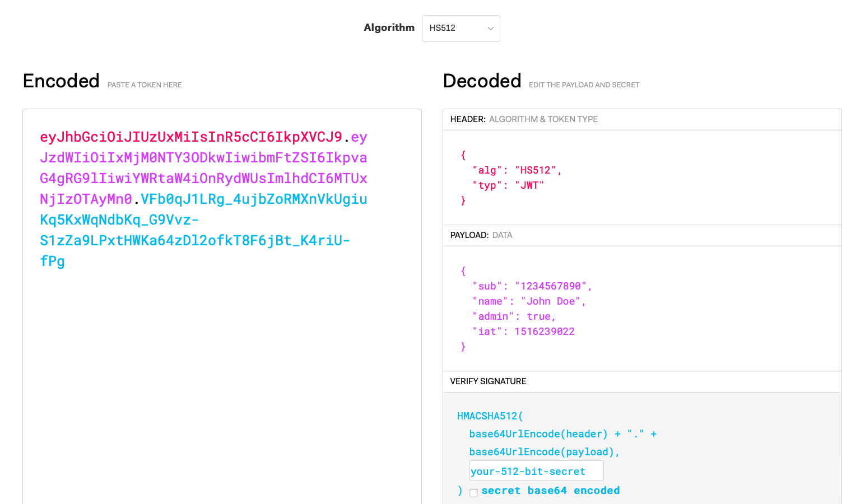Image resolution: width=865 pixels, height=504 pixels.
Task: Click the Algorithm label
Action: point(389,27)
